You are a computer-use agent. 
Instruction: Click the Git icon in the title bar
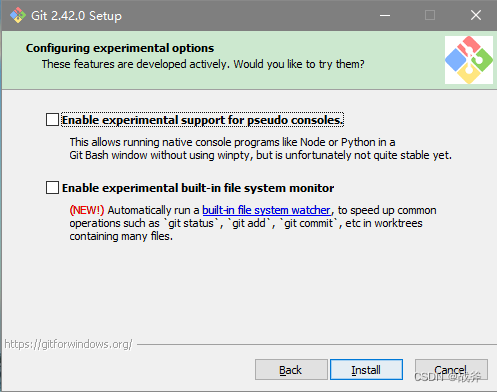[18, 15]
